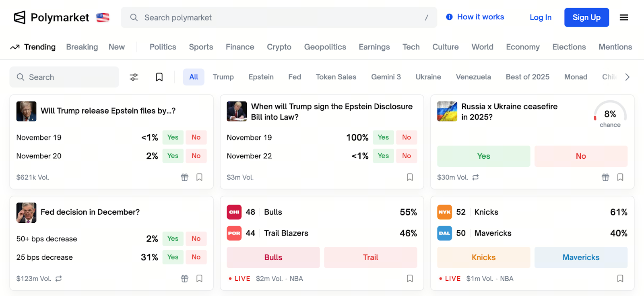The image size is (644, 296).
Task: Bookmark the Fed decision in December market
Action: (199, 279)
